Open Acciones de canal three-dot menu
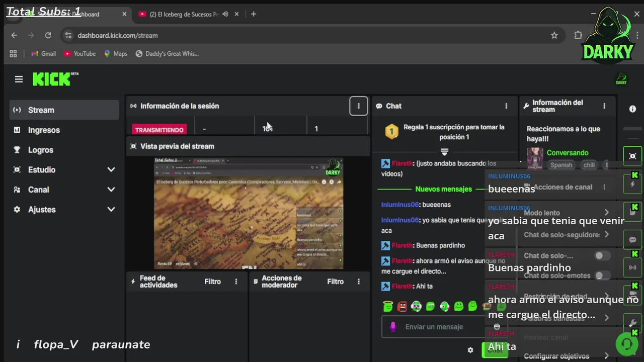Screen dimensions: 644x362 [x=604, y=187]
